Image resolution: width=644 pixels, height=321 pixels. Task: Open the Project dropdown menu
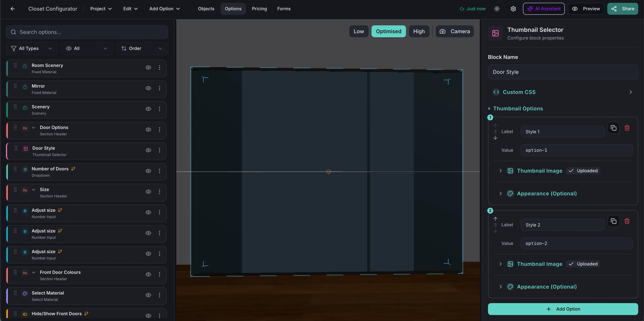101,9
